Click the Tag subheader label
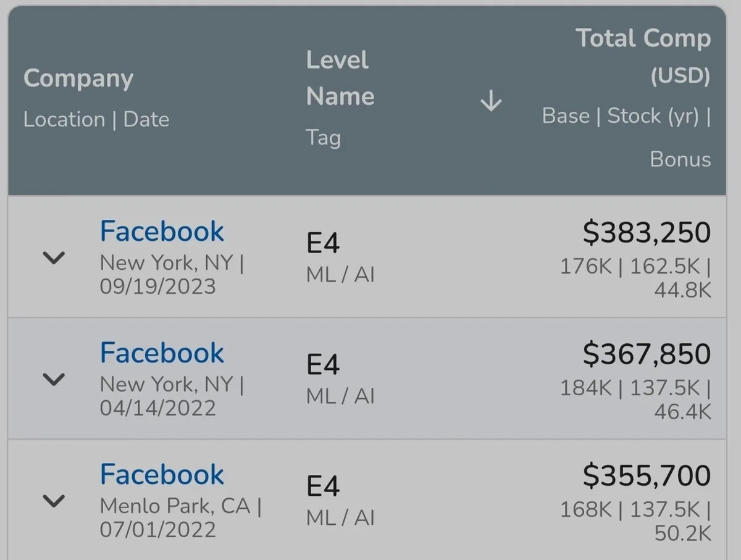The width and height of the screenshot is (741, 560). pos(323,137)
